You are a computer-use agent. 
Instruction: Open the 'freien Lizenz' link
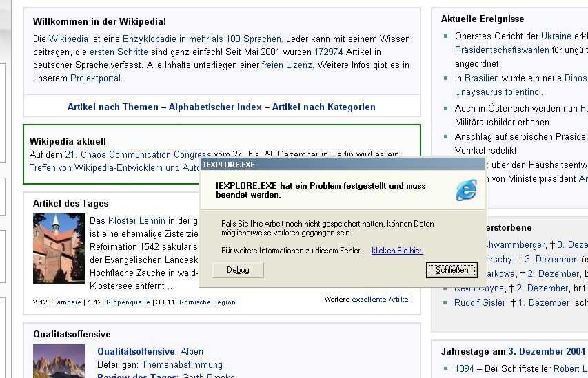[287, 65]
